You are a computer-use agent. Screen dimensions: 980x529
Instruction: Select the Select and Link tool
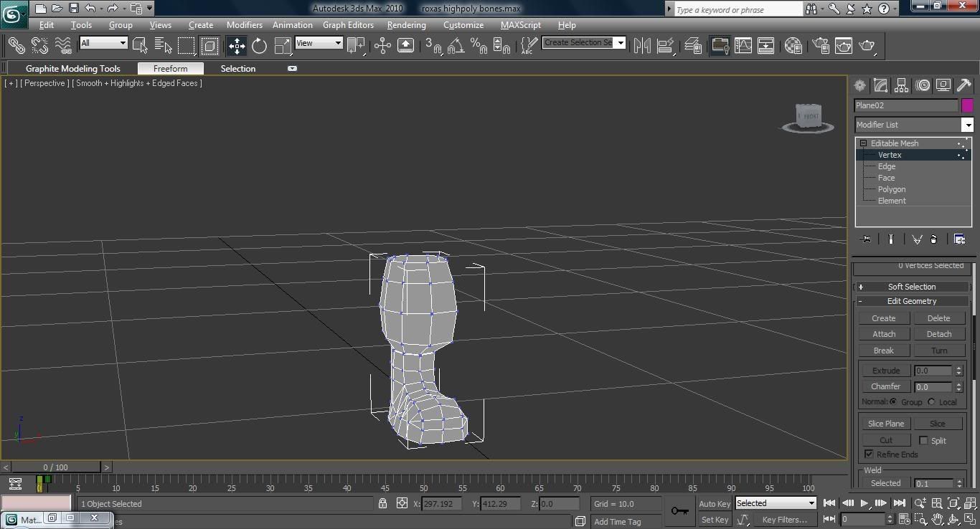click(x=16, y=45)
